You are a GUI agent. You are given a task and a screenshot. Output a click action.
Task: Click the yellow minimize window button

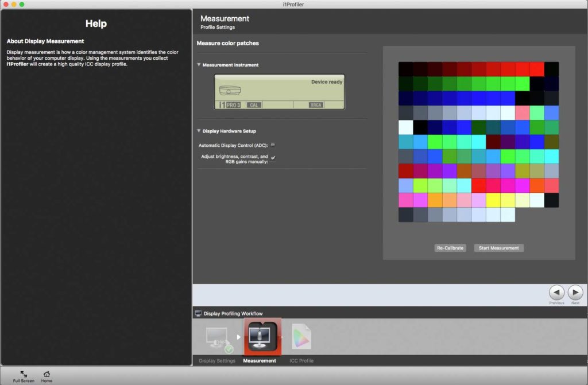14,4
